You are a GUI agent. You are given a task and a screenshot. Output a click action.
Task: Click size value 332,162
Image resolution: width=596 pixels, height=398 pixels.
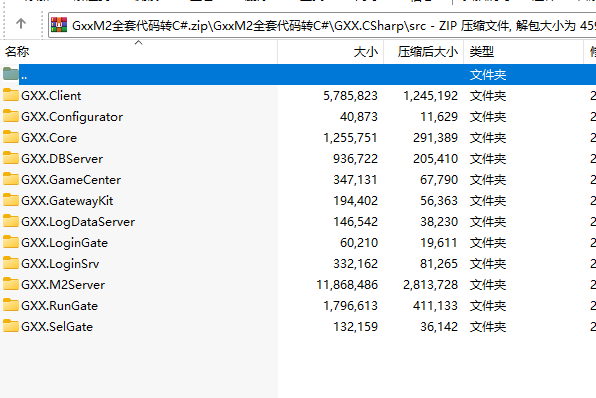(355, 264)
